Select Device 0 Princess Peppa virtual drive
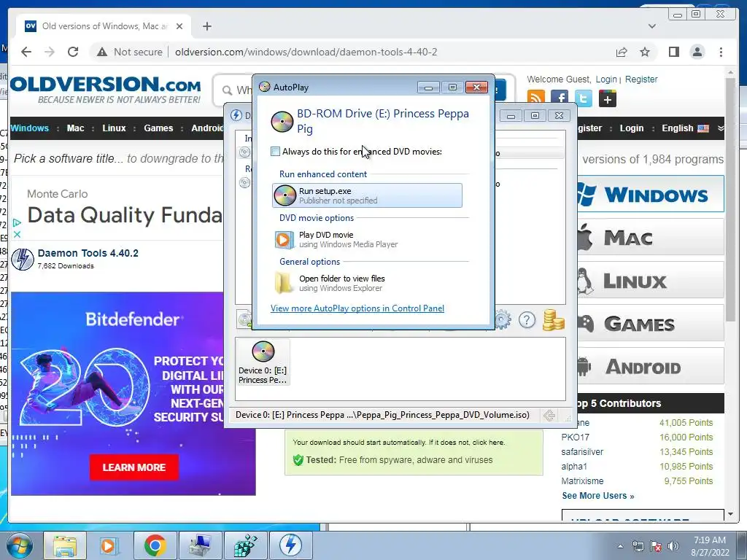The image size is (747, 560). (263, 362)
